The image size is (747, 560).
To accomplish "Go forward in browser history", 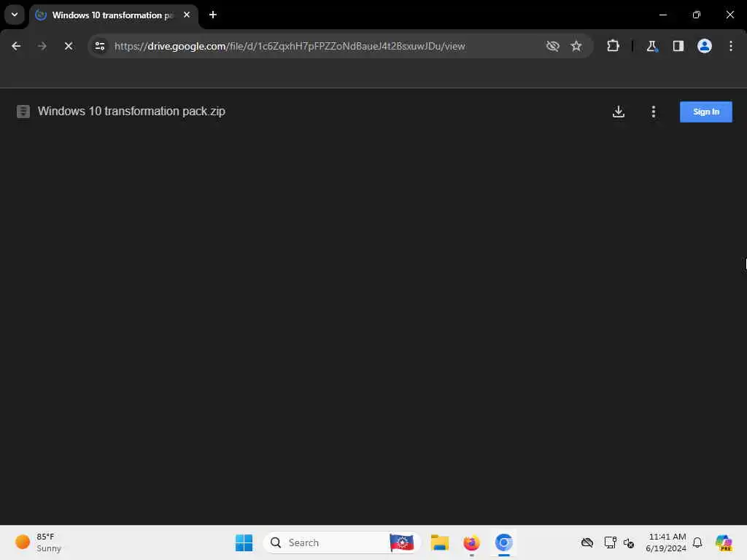I will click(42, 46).
